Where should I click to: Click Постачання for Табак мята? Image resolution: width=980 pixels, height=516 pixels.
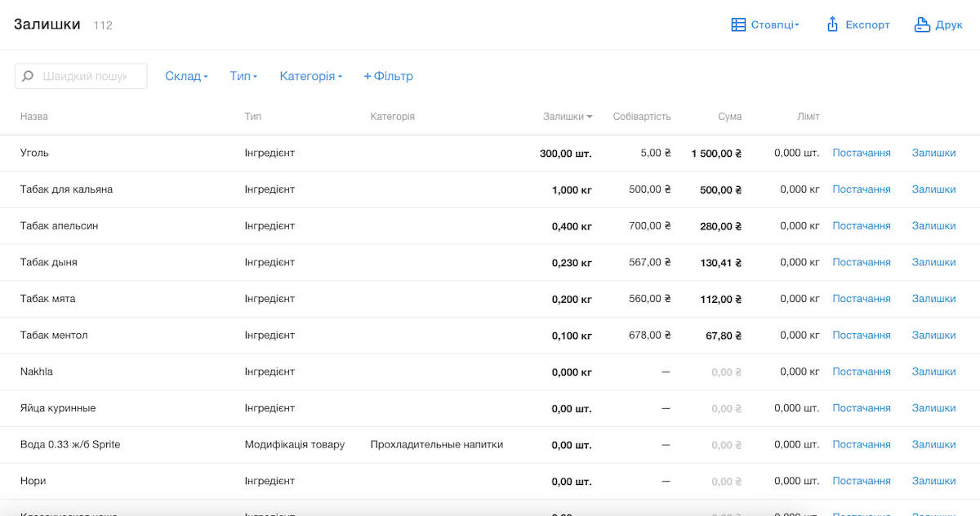861,299
